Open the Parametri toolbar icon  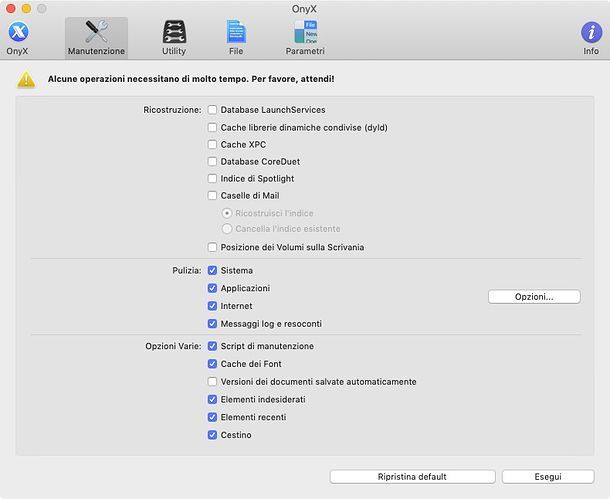(305, 34)
